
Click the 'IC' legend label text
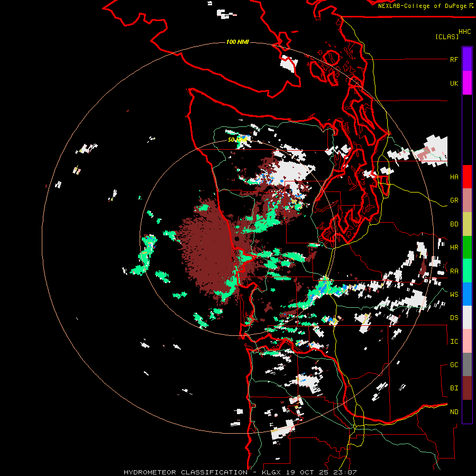454,341
